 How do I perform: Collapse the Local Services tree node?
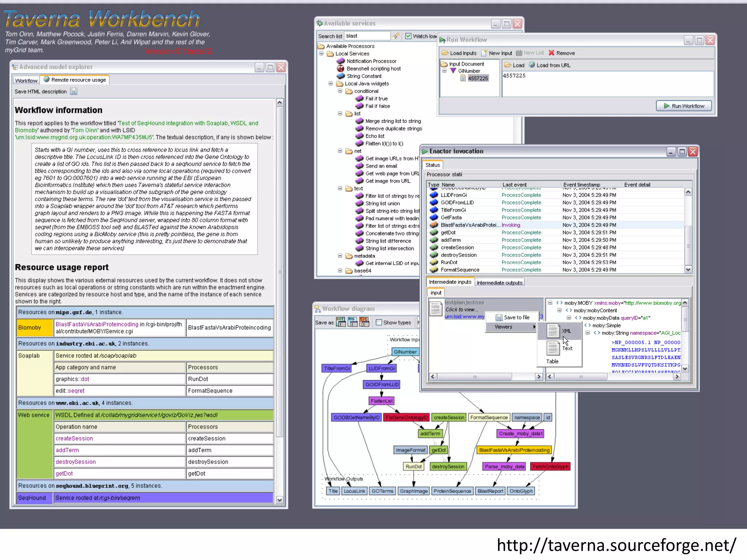(x=321, y=54)
